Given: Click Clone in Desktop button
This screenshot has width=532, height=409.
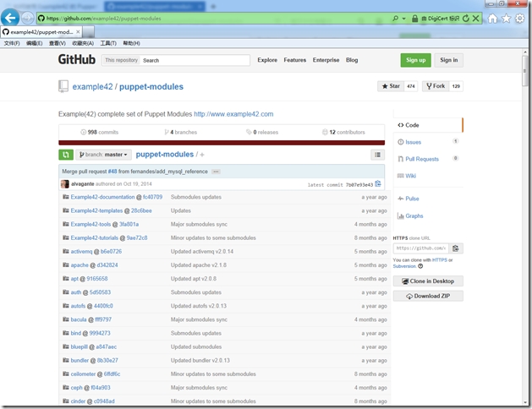Looking at the screenshot, I should click(428, 281).
